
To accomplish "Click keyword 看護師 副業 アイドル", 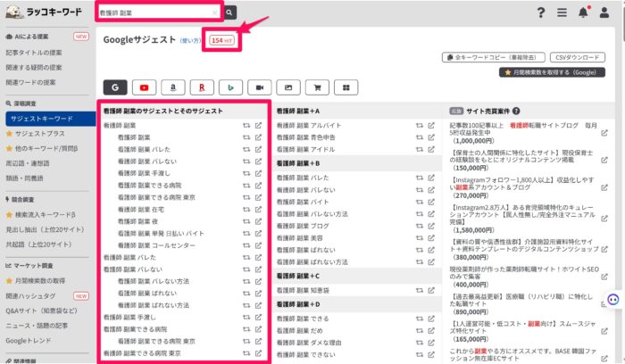I will (305, 149).
